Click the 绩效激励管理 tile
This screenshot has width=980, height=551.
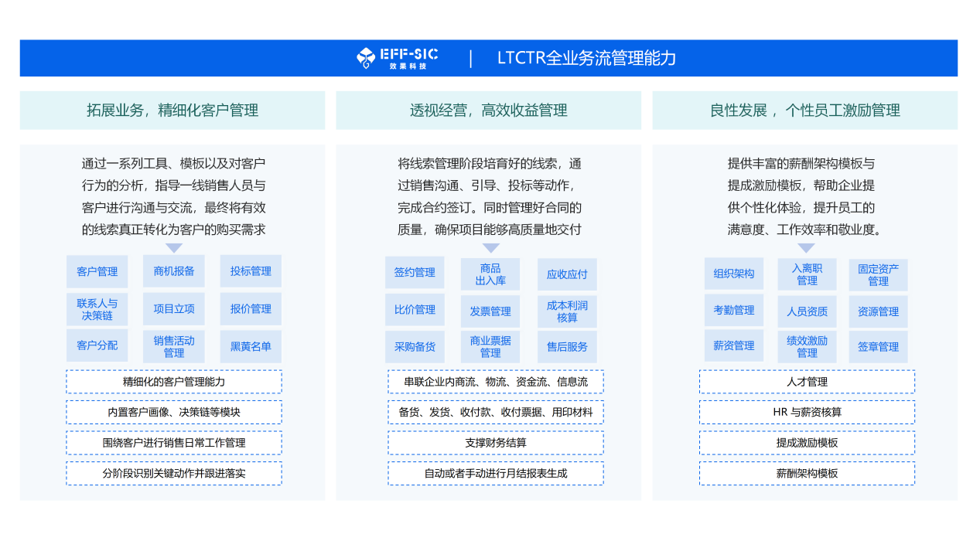click(807, 346)
